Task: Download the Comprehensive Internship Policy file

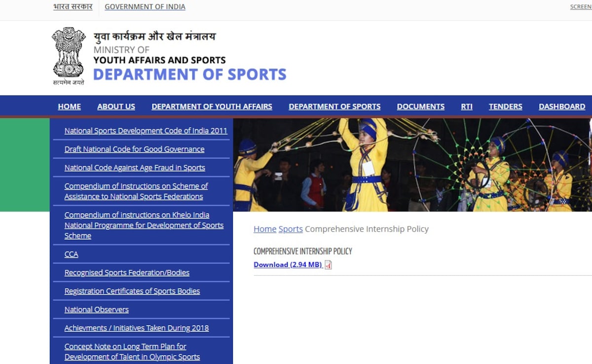Action: [288, 265]
